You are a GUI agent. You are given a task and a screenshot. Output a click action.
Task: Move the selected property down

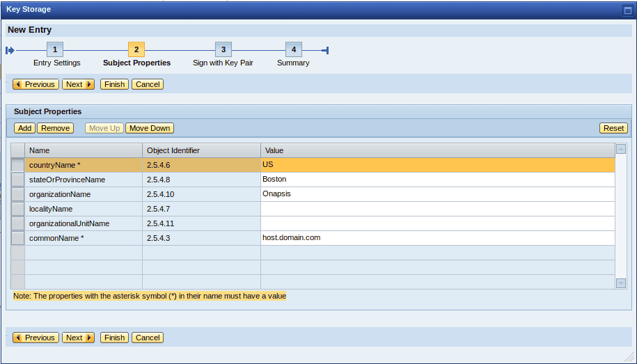pos(150,128)
